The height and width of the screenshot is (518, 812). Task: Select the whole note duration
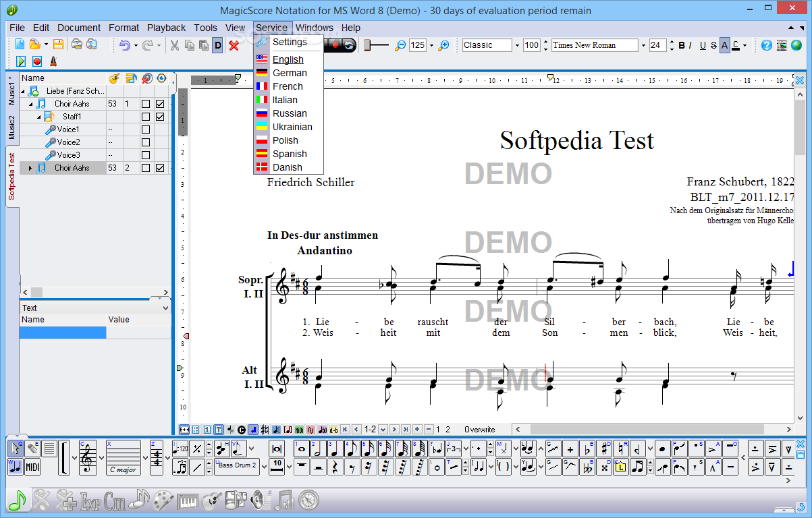[x=302, y=449]
